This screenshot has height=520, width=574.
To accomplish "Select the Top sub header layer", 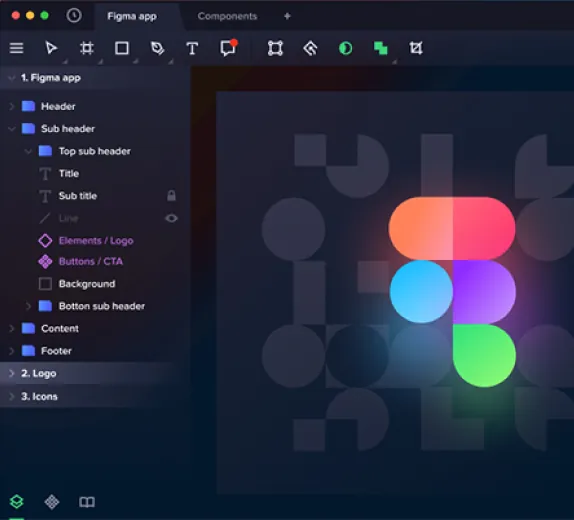I will [x=95, y=151].
